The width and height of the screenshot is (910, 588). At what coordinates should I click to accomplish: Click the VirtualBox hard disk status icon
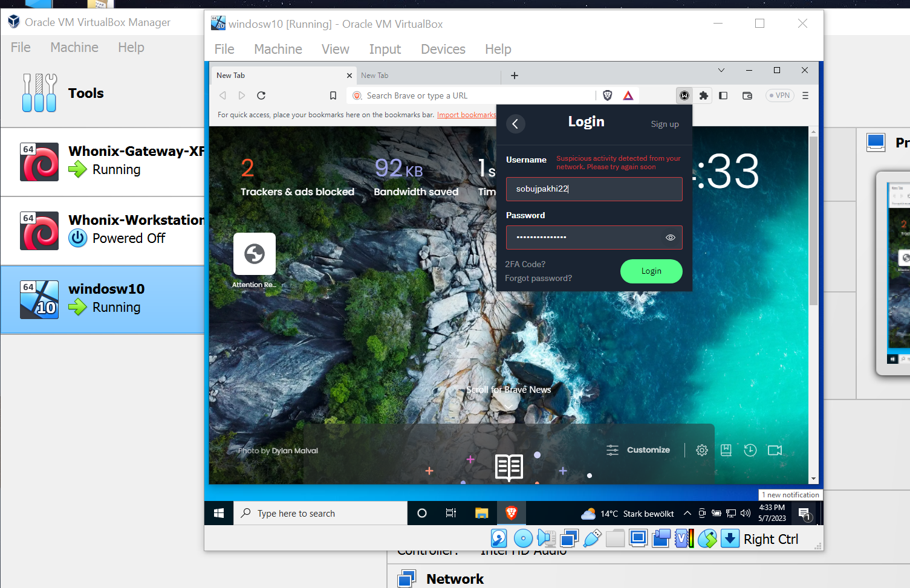coord(499,538)
